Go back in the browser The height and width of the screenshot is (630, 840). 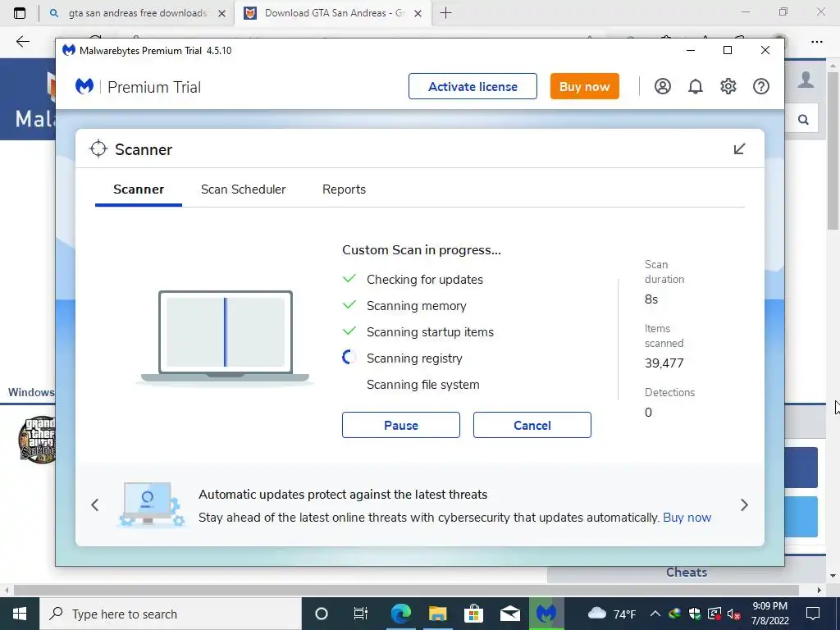coord(22,41)
